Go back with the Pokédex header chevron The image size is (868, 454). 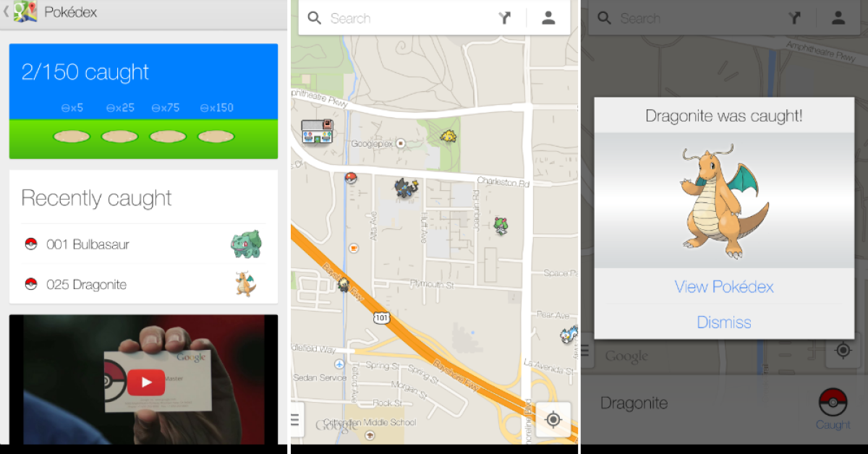coord(6,12)
